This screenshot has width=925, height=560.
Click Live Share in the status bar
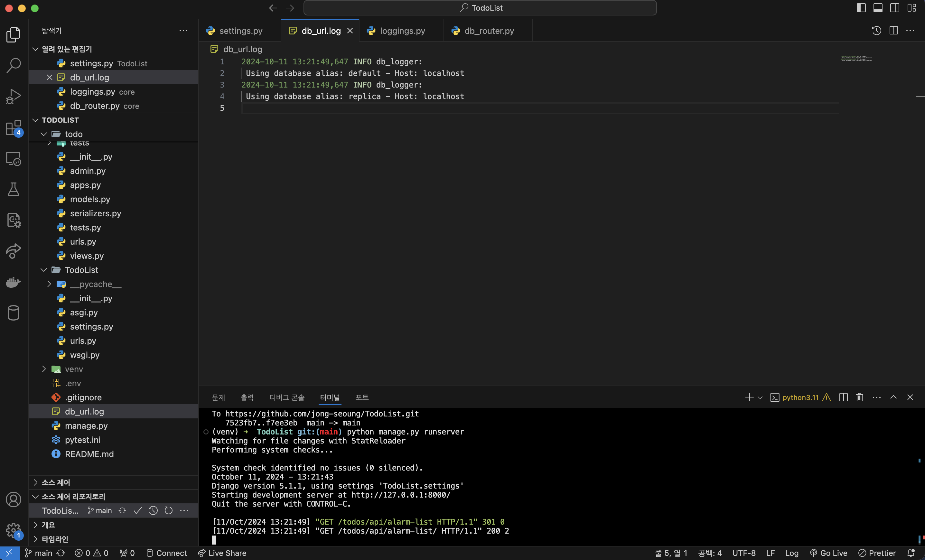click(x=222, y=553)
